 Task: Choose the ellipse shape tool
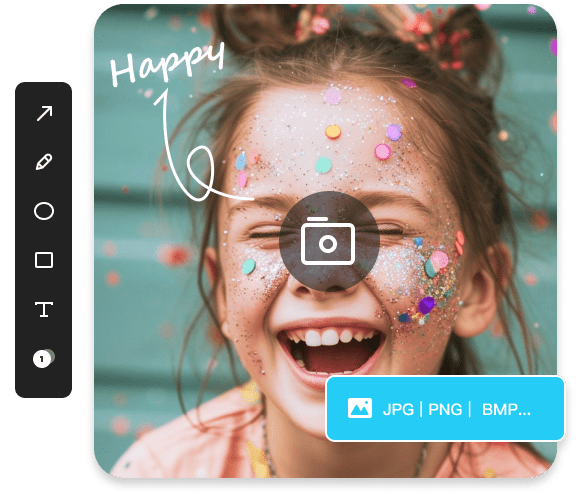pyautogui.click(x=44, y=211)
